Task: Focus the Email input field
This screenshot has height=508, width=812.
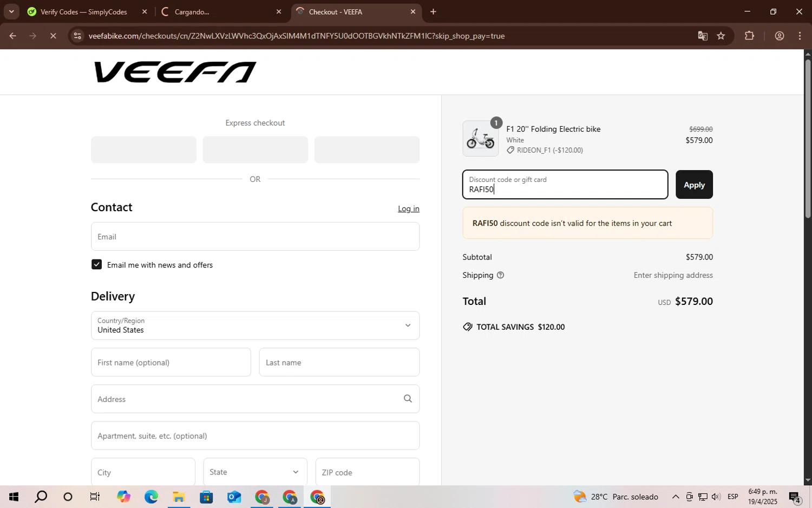Action: (255, 237)
